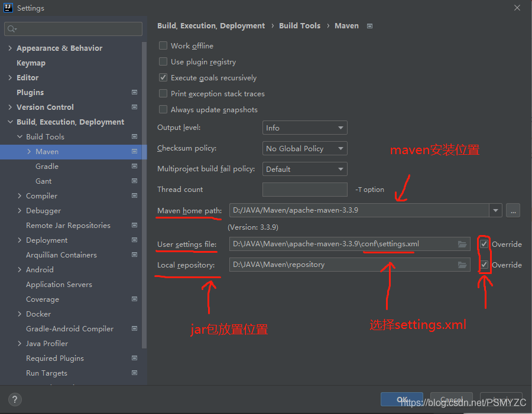Click the breadcrumb project-level icon after Maven
This screenshot has width=532, height=414.
coord(370,26)
